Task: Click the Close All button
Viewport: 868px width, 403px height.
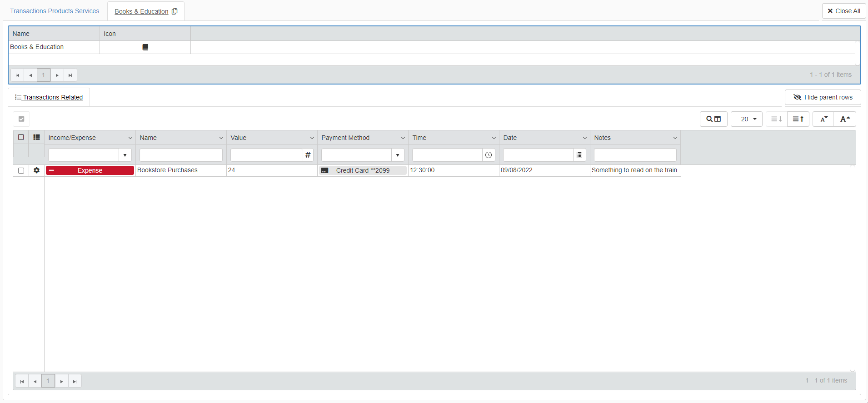Action: point(843,11)
